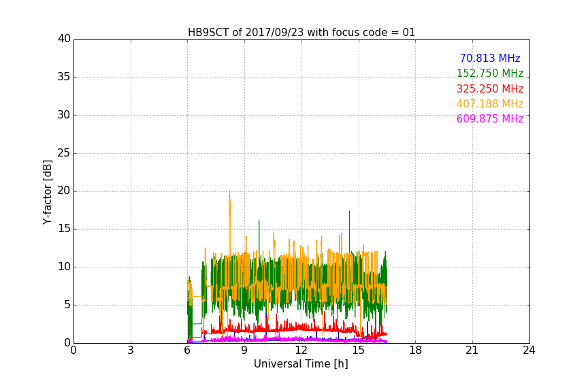Select the 609.875 MHz legend label
Image resolution: width=588 pixels, height=392 pixels.
(x=490, y=119)
